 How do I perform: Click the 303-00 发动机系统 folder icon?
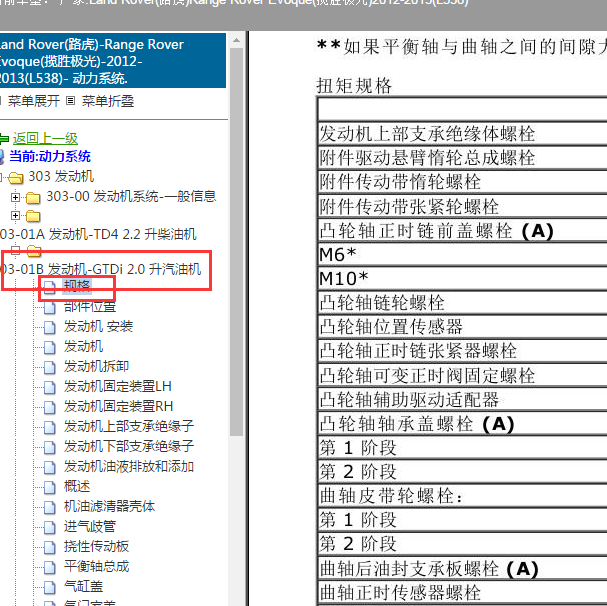point(33,198)
